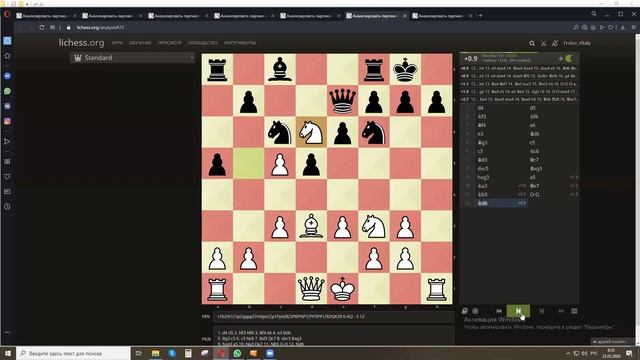Viewport: 640px width, 360px height.
Task: Click the white knight on d6
Action: coord(311,132)
